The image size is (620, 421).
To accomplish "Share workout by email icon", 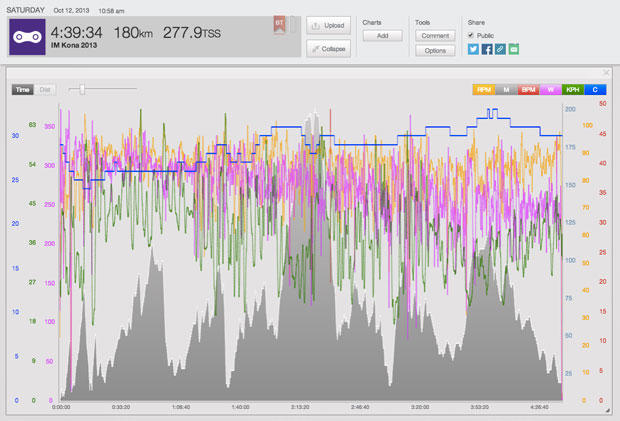I will pyautogui.click(x=514, y=48).
